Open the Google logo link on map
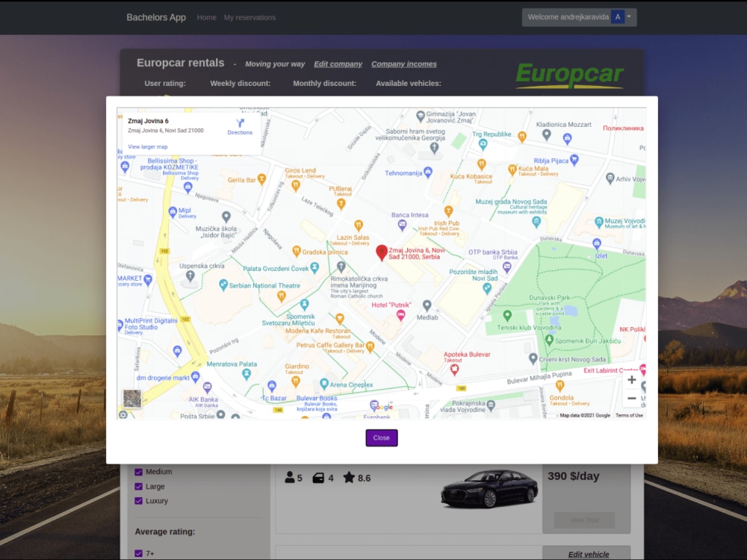Screen dimensions: 747x560 tap(382, 407)
